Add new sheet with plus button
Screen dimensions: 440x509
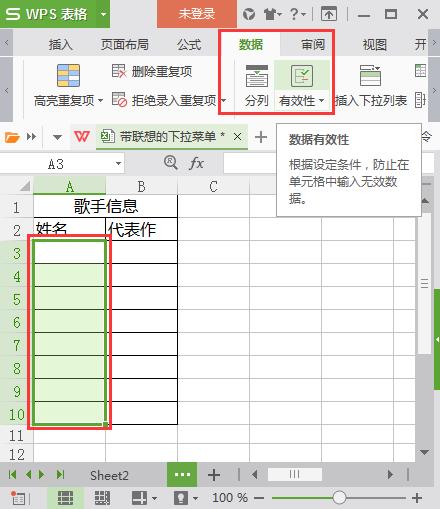pos(214,475)
